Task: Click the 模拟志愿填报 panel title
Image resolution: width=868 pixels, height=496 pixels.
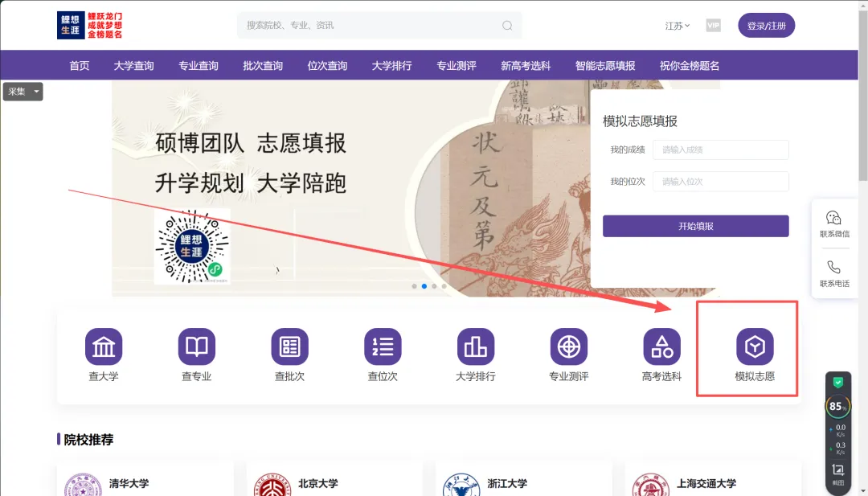Action: (640, 121)
